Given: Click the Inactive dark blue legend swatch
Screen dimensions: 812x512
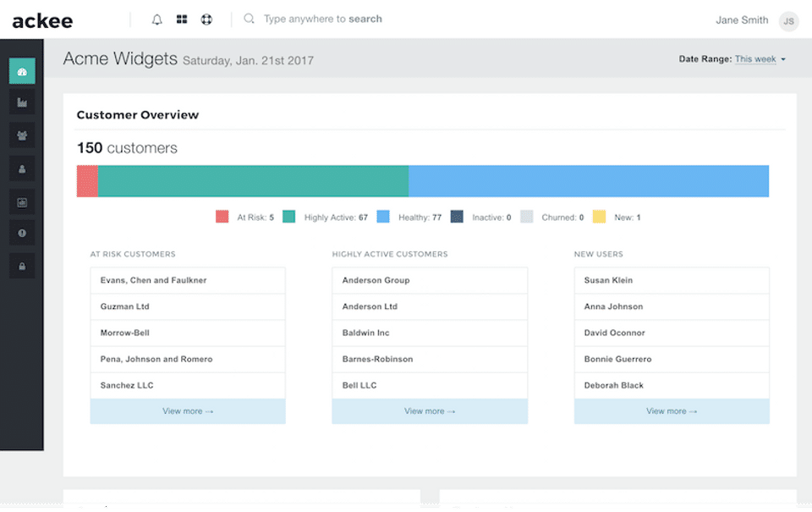Looking at the screenshot, I should click(457, 217).
